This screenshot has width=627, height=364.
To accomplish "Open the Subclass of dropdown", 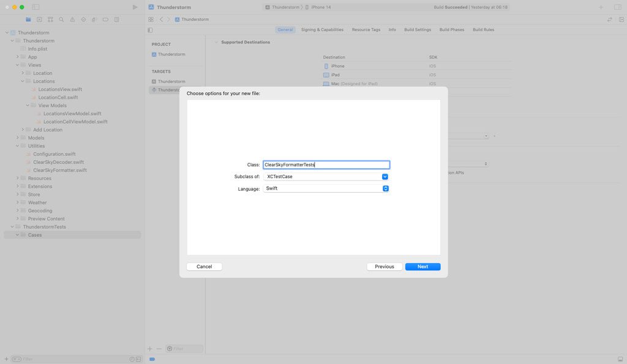I will coord(385,177).
